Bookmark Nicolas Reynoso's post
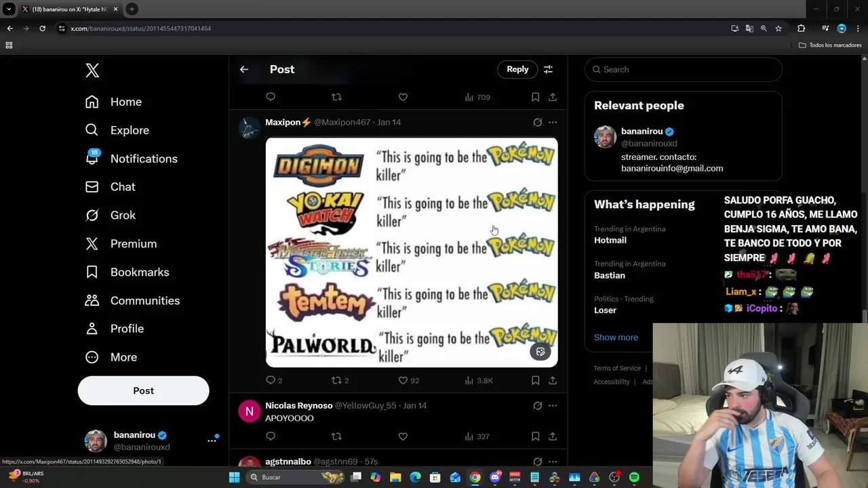868x488 pixels. (535, 436)
